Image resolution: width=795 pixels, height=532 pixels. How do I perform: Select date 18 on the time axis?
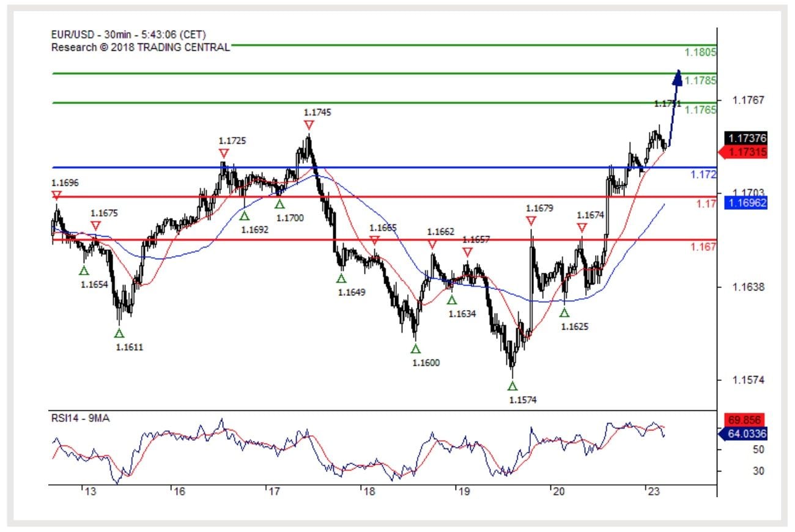[x=366, y=492]
